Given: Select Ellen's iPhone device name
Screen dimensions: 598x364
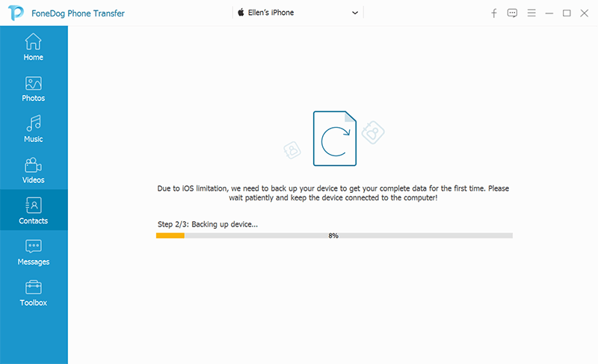Looking at the screenshot, I should point(271,13).
